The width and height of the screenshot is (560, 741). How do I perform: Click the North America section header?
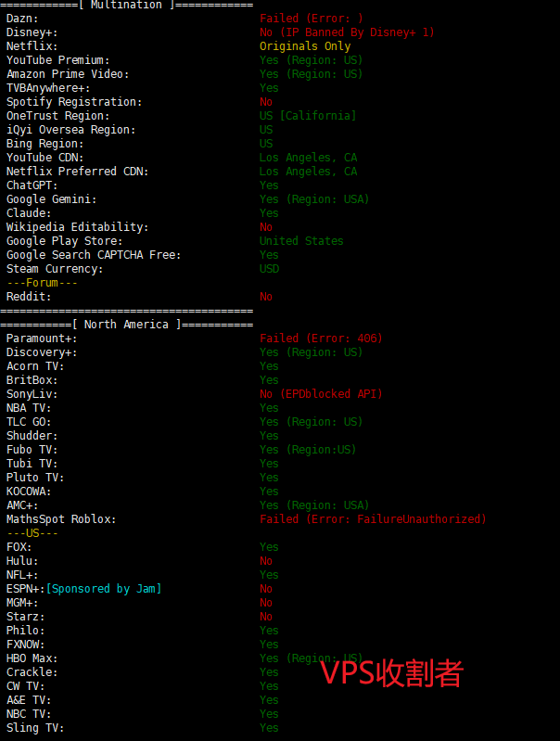(x=126, y=325)
